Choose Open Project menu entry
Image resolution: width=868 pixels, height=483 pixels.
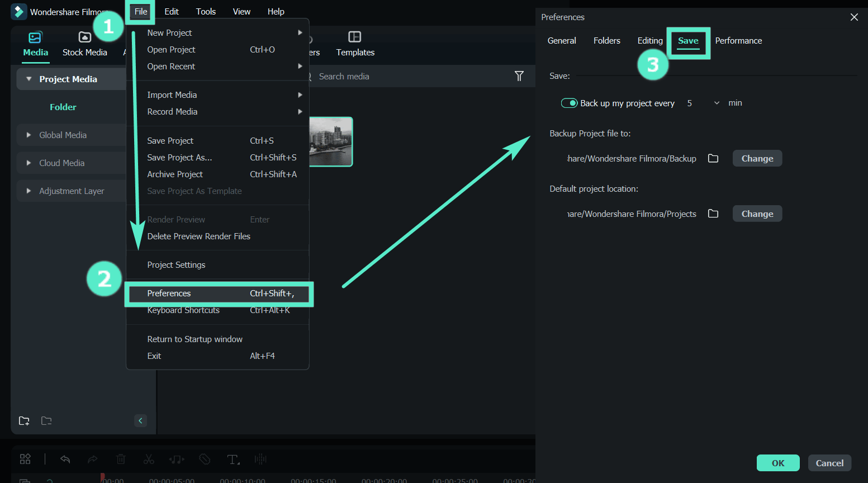[218, 49]
